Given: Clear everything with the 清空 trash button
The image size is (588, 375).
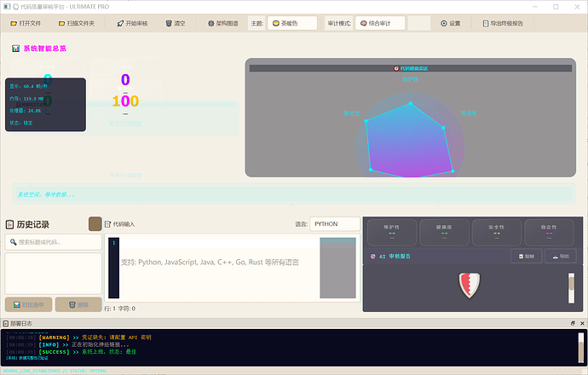Looking at the screenshot, I should [x=176, y=23].
